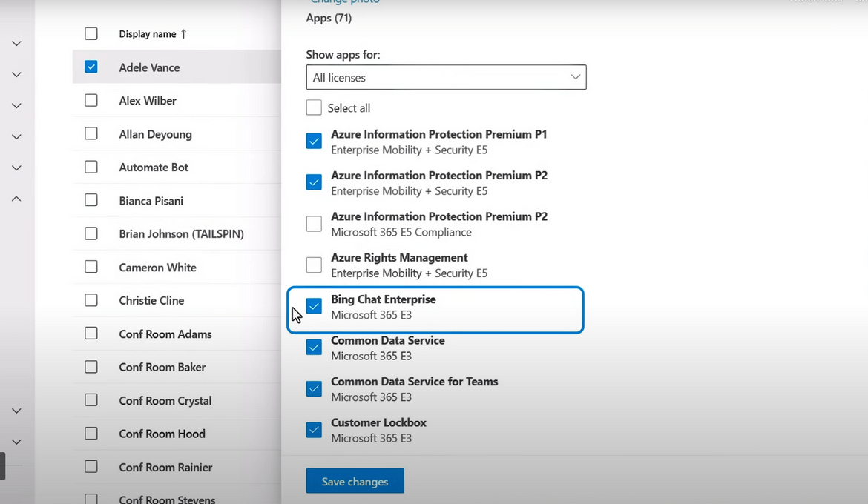The width and height of the screenshot is (868, 504).
Task: Select the Cameron White checkbox
Action: tap(91, 267)
